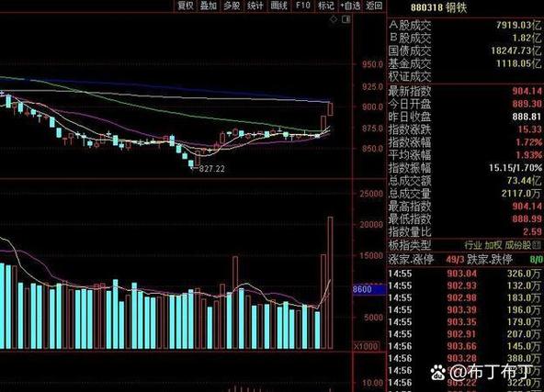Click 昨日收盘 value 888.81
The width and height of the screenshot is (544, 392).
(x=527, y=117)
